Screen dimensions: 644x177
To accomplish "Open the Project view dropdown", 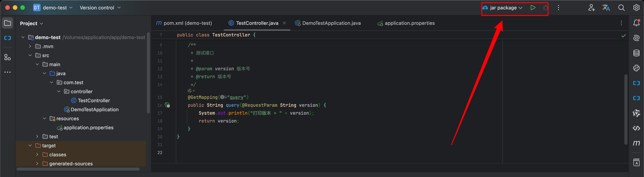I will click(x=31, y=23).
